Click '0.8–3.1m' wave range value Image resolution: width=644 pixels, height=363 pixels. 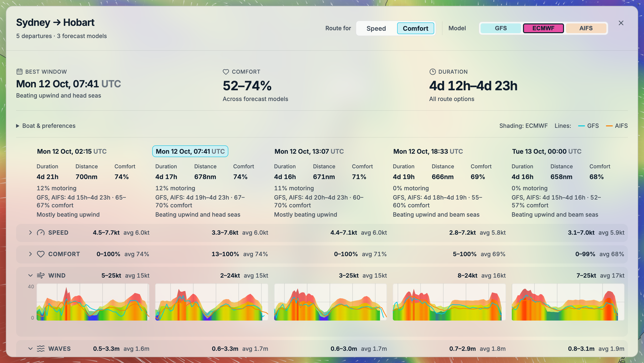coord(581,349)
